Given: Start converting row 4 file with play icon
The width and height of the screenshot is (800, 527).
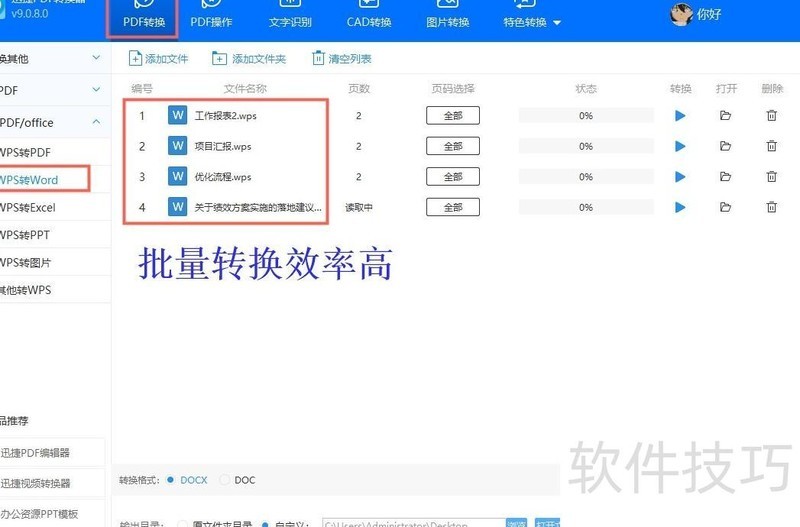Looking at the screenshot, I should (680, 208).
